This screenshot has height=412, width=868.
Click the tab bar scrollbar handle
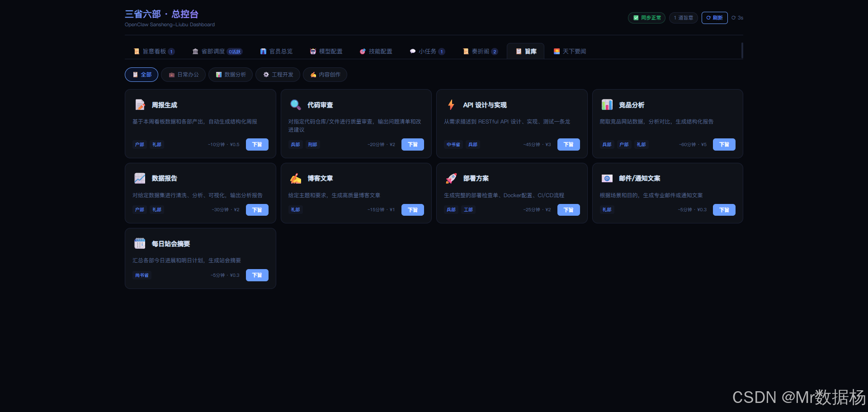pos(742,51)
